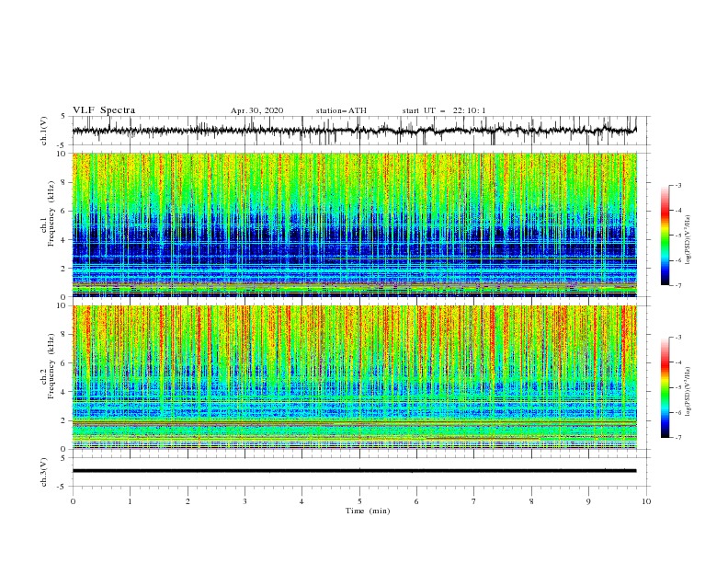This screenshot has width=728, height=563.
Task: Click the time axis tick label "1"
Action: pyautogui.click(x=130, y=501)
